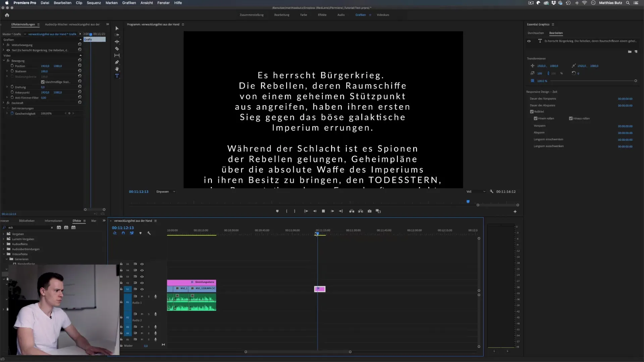The image size is (644, 362).
Task: Expand the Drehung property
Action: pos(7,87)
